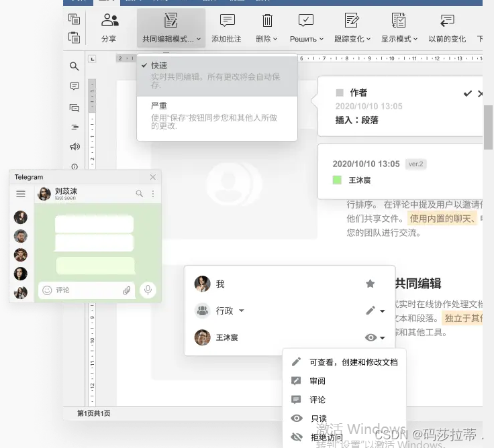Click the attachment paperclip icon
The height and width of the screenshot is (448, 494).
tap(127, 290)
